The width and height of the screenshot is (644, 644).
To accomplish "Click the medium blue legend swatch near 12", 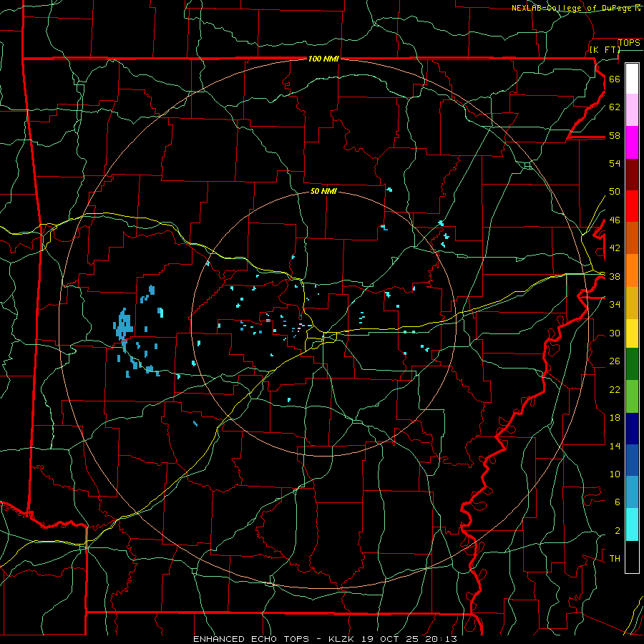I will coord(632,460).
